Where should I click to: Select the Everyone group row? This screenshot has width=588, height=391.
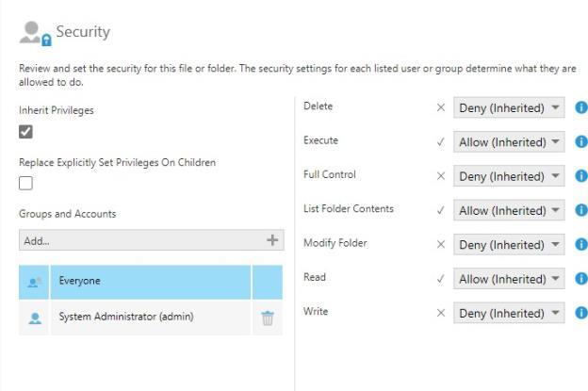[134, 281]
